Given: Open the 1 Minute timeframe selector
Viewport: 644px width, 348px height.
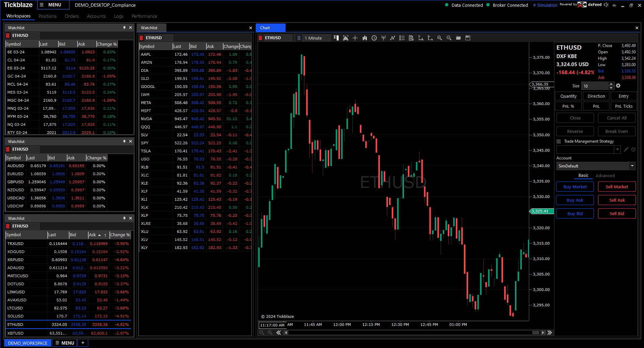Looking at the screenshot, I should pos(315,38).
